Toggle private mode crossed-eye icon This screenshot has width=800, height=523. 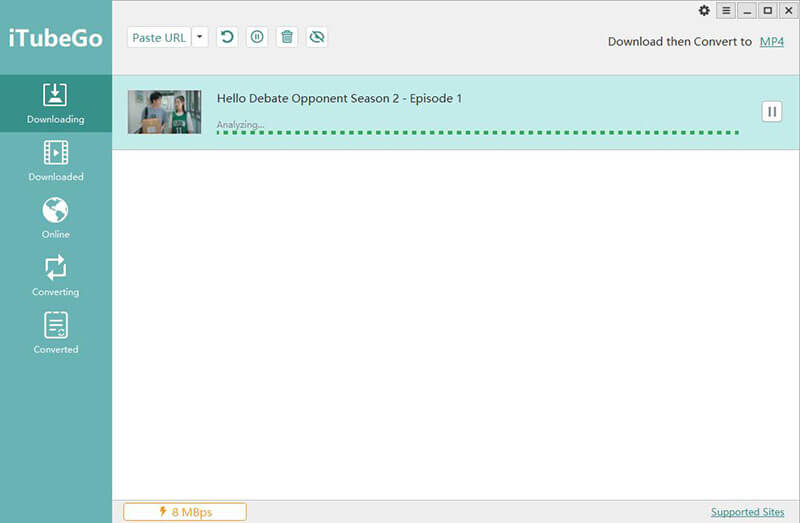pos(317,37)
